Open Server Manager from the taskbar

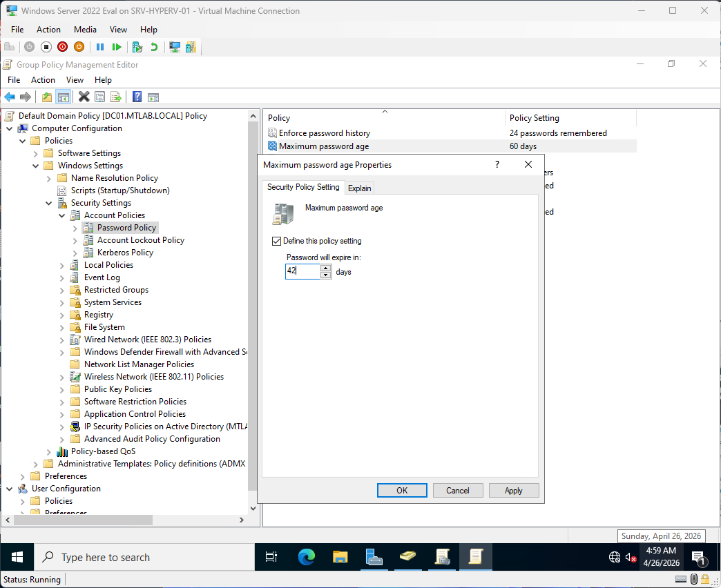(x=374, y=557)
